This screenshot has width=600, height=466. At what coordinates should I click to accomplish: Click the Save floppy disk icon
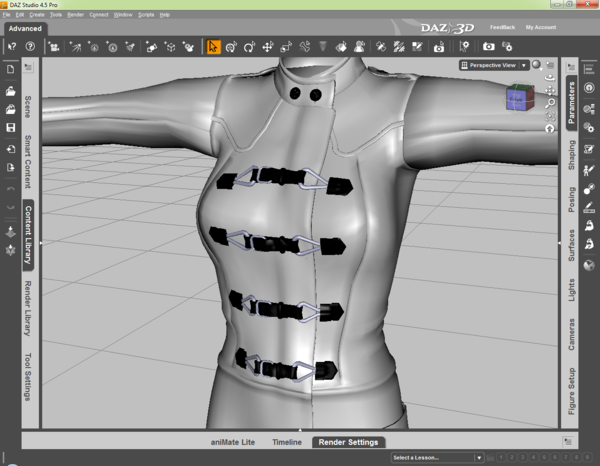tap(10, 128)
